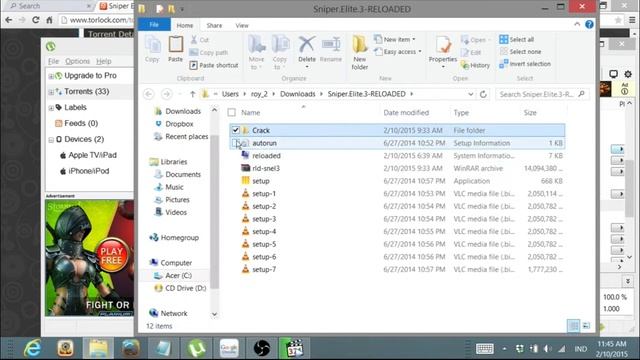
Task: Click the navigation pane scrollbar
Action: pyautogui.click(x=214, y=212)
